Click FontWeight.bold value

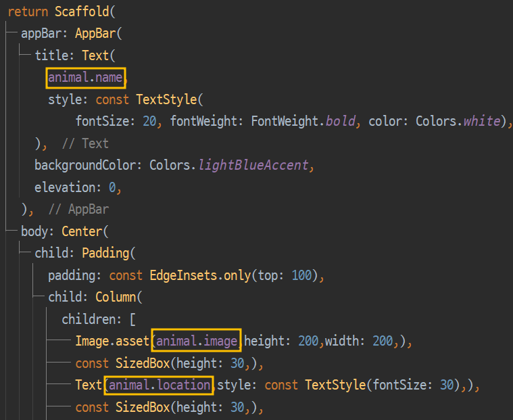[303, 122]
